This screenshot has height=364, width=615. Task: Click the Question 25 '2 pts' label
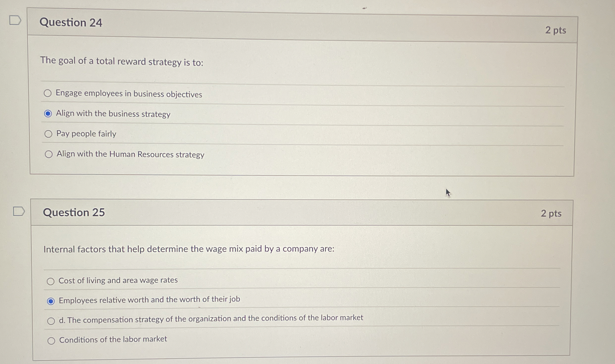coord(551,213)
